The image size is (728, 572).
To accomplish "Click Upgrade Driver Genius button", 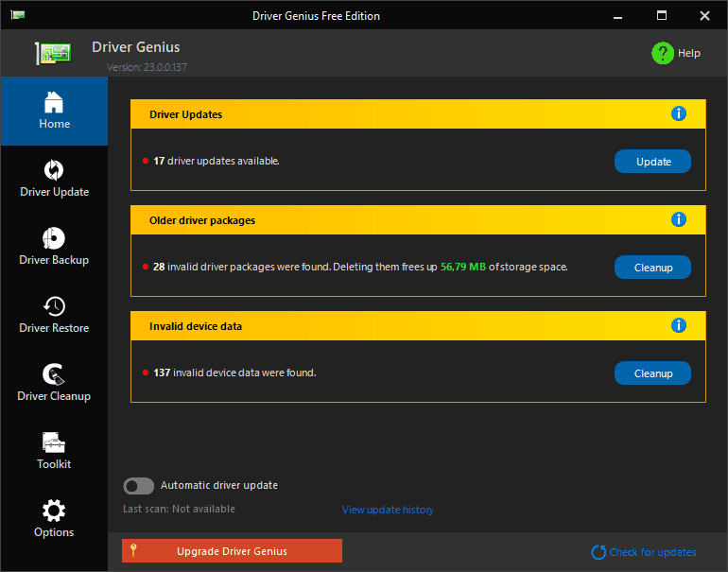I will point(233,550).
